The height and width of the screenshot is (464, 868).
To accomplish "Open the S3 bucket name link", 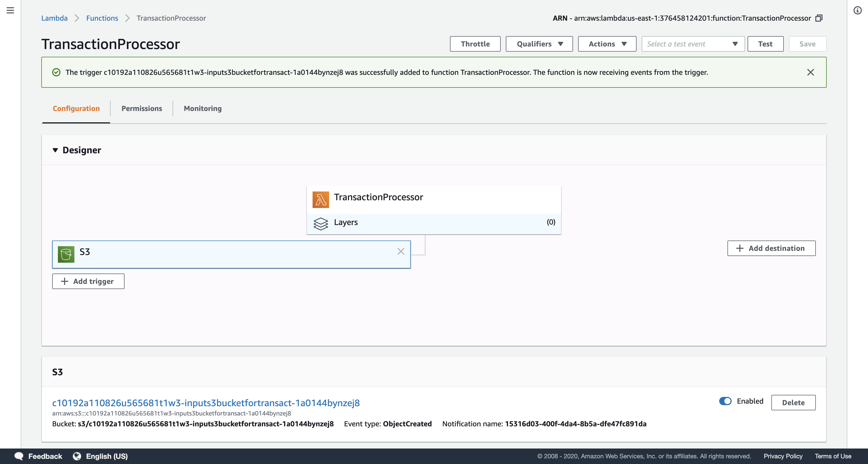I will [206, 403].
